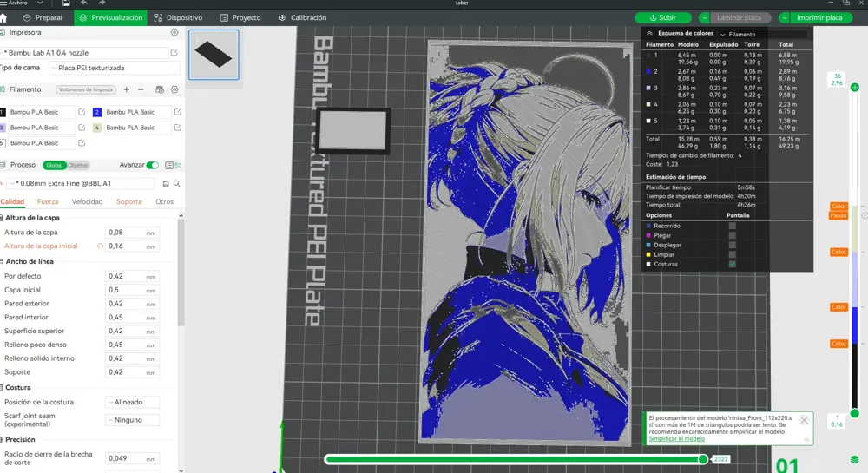Click filament 4 beige color swatch
This screenshot has width=868, height=473.
[x=97, y=128]
